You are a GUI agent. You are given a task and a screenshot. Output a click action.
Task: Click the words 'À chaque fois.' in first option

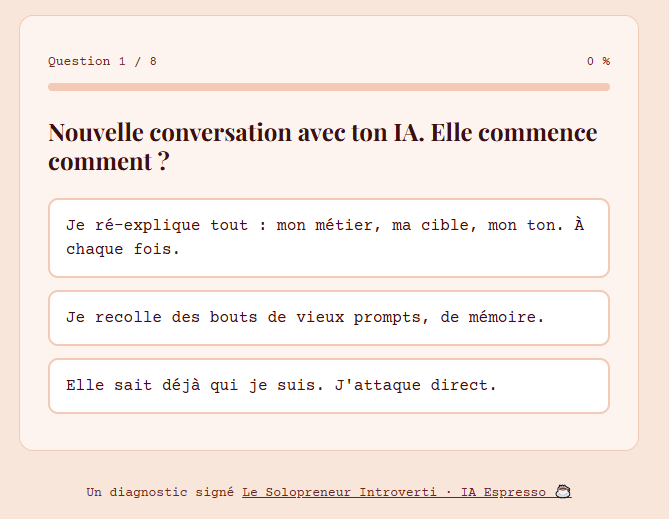tap(324, 237)
